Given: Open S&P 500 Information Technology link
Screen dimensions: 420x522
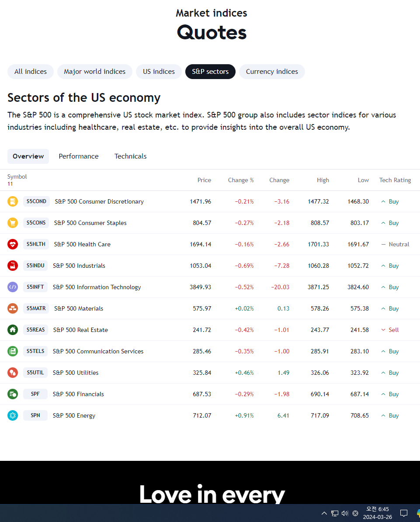Looking at the screenshot, I should (x=97, y=287).
